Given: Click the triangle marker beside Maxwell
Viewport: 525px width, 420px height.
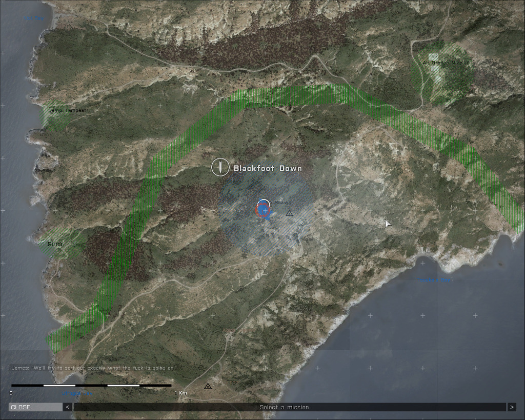Looking at the screenshot, I should coord(289,213).
